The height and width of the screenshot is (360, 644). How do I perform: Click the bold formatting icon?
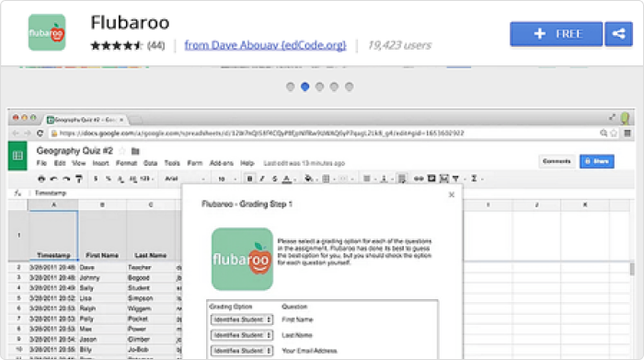coord(249,179)
